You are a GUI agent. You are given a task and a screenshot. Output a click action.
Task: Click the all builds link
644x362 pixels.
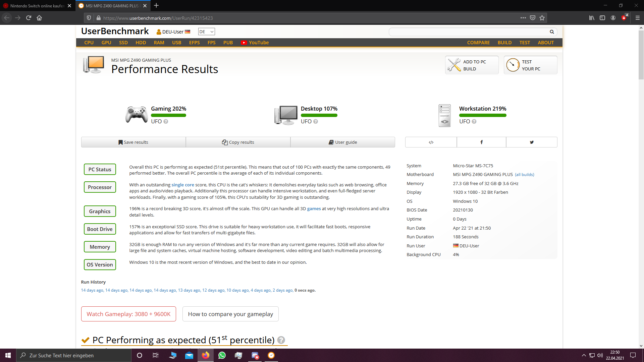(x=525, y=175)
